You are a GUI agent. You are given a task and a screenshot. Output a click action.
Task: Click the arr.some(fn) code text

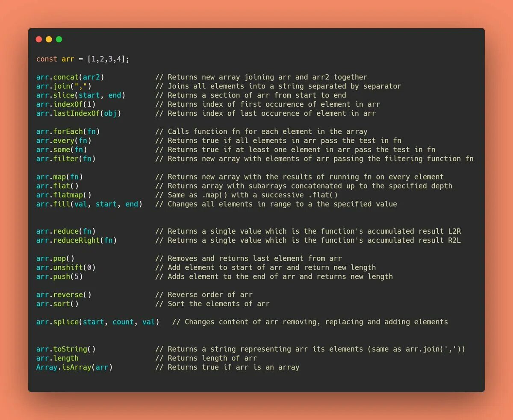click(62, 150)
